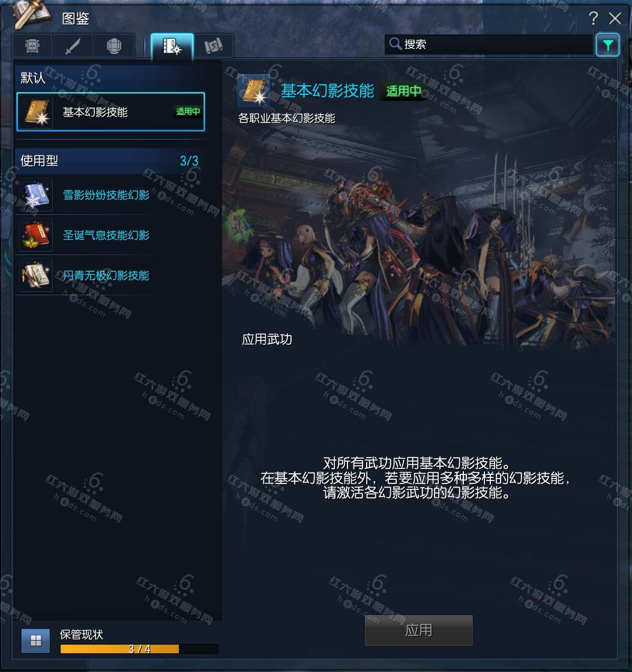Click the 应用 apply button
This screenshot has height=672, width=632.
419,630
